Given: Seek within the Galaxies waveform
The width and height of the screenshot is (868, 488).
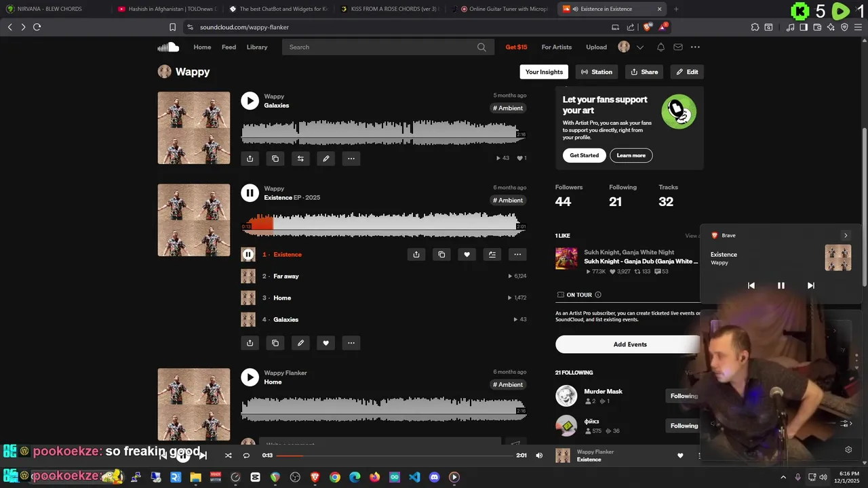Looking at the screenshot, I should (383, 132).
